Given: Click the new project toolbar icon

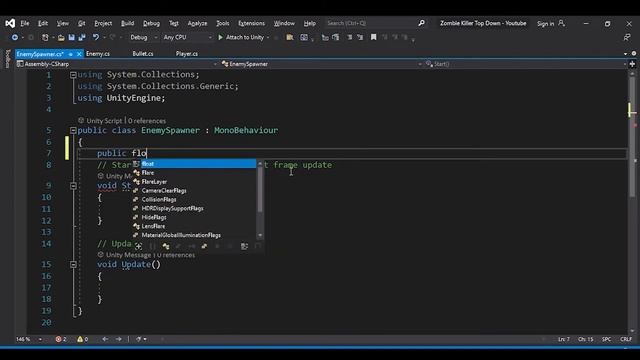Looking at the screenshot, I should pyautogui.click(x=45, y=38).
